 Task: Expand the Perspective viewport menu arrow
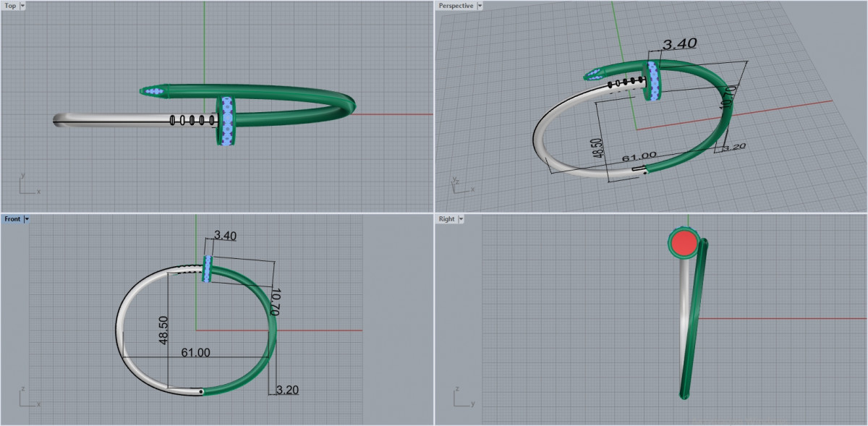coord(480,6)
